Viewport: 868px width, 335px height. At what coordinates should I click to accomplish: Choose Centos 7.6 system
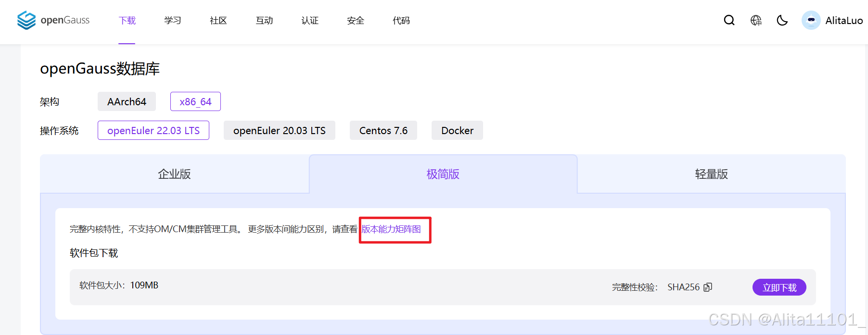pos(383,130)
